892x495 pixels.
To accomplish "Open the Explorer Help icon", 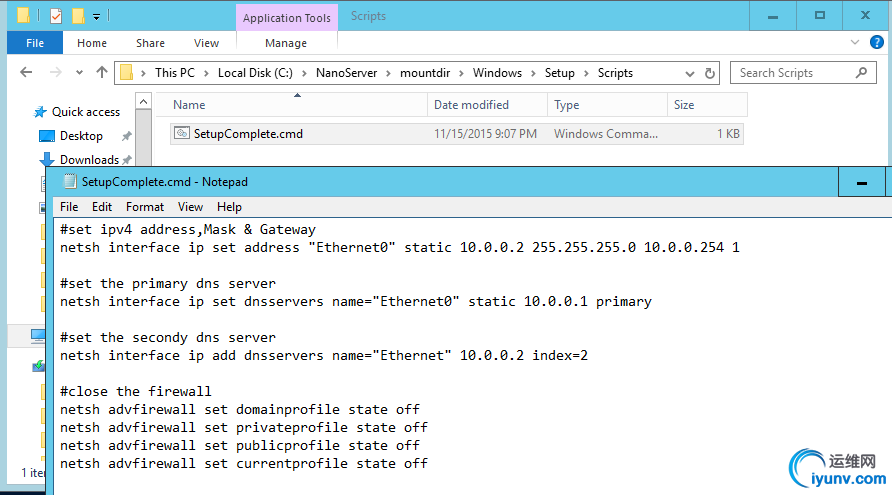I will click(x=876, y=43).
